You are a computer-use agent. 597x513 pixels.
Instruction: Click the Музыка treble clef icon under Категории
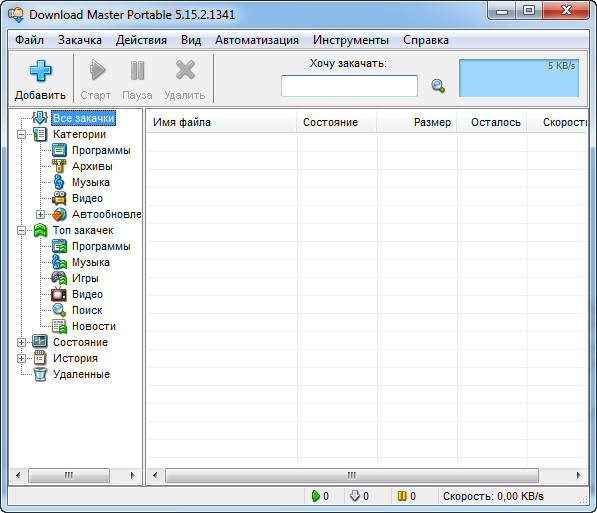coord(58,182)
